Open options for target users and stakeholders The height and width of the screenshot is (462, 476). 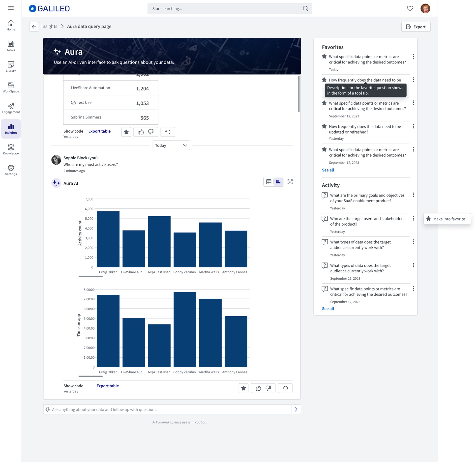(x=413, y=218)
